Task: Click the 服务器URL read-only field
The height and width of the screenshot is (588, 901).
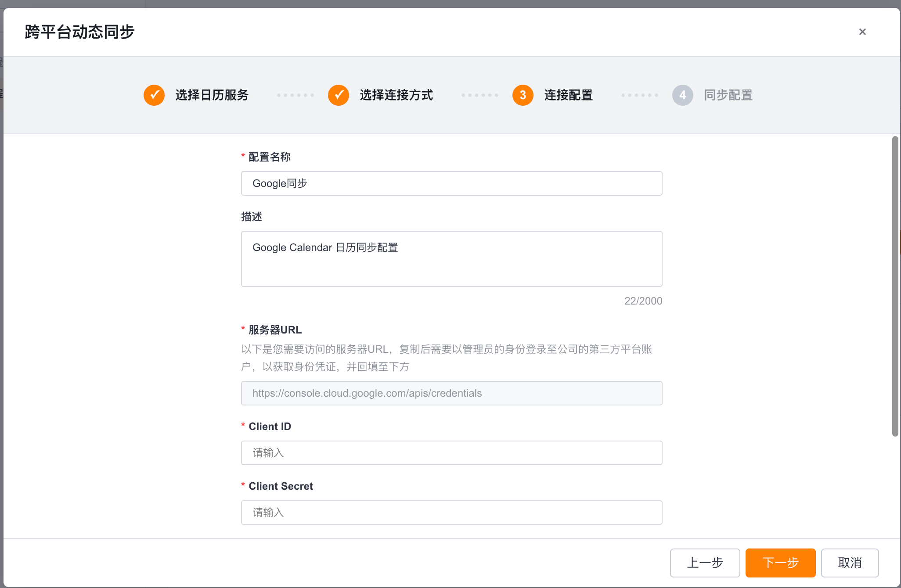Action: click(451, 393)
